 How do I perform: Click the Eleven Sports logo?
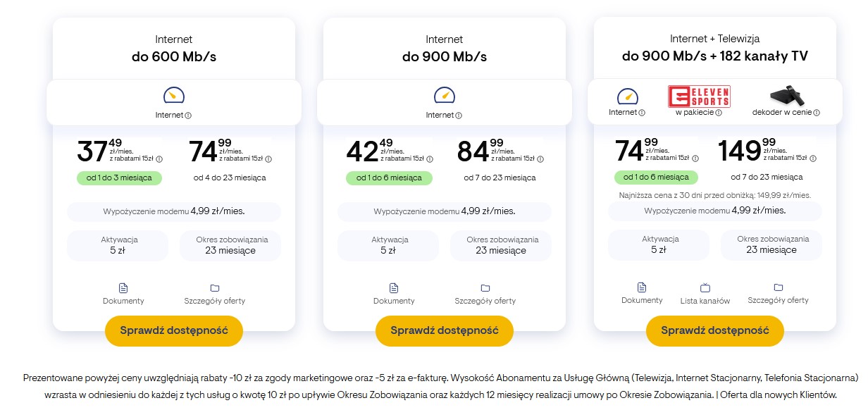(699, 96)
